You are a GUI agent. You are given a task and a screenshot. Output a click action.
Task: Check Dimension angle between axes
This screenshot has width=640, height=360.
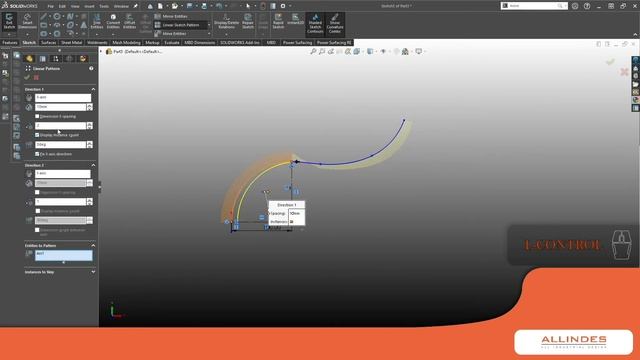pos(37,230)
